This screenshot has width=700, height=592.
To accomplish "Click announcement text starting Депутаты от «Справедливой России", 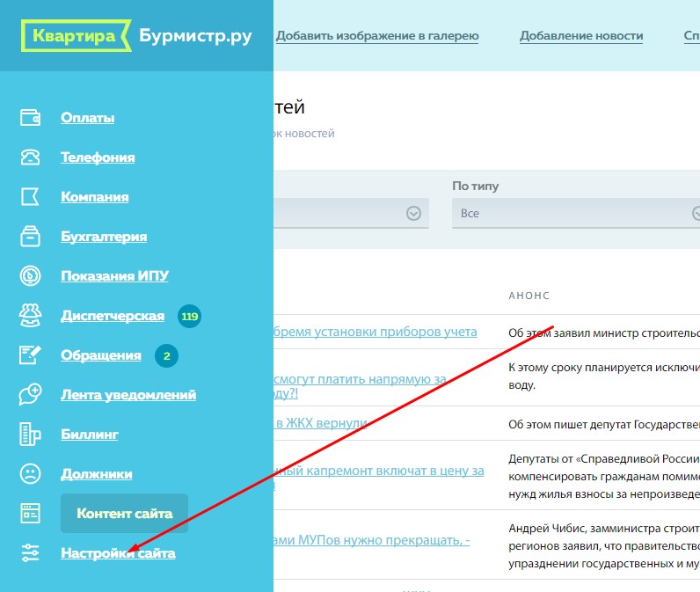I will (x=604, y=477).
